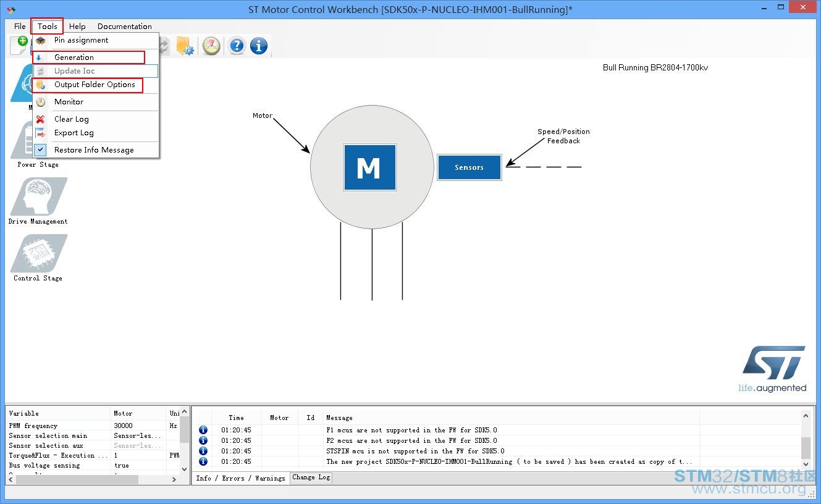This screenshot has height=504, width=821.
Task: Click the up arrow of variable table scrollbar
Action: point(184,412)
